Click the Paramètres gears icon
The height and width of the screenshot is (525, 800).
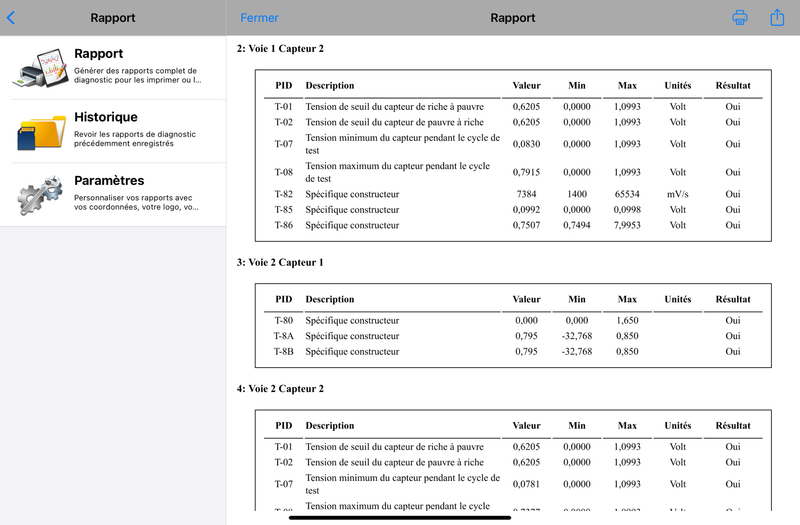click(x=40, y=195)
